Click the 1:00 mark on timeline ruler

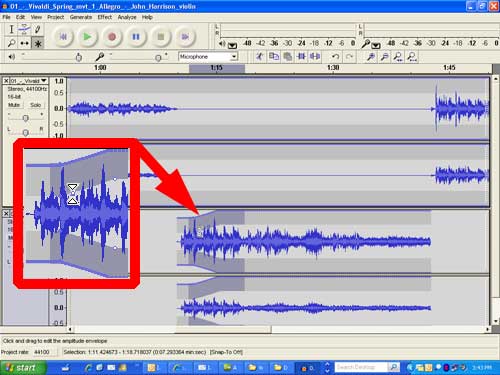pos(100,68)
